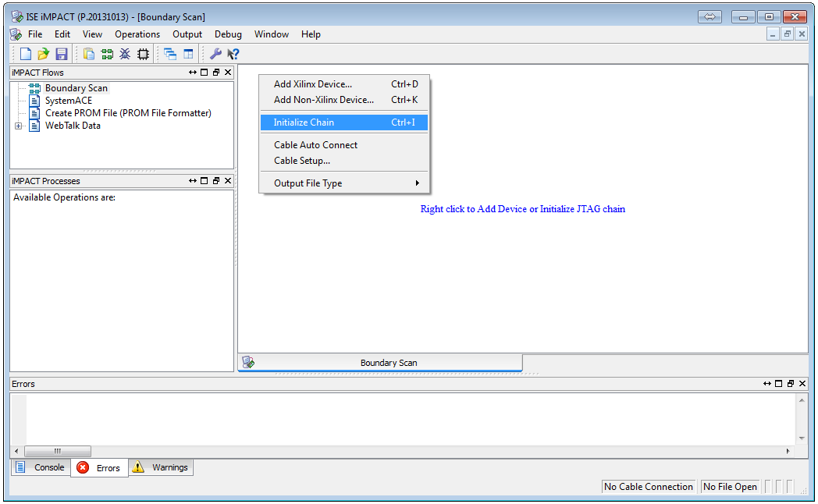Screen dimensions: 818x504
Task: Save the project using the floppy icon
Action: click(62, 54)
